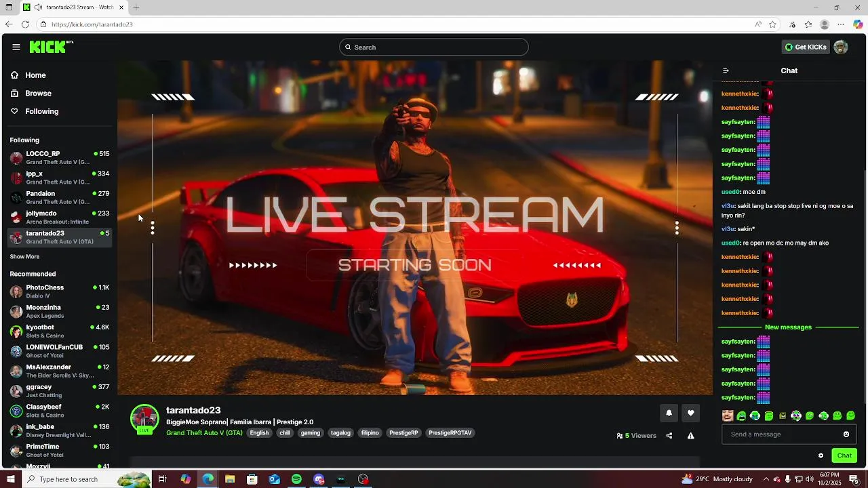Go back in browser
The height and width of the screenshot is (488, 868).
[8, 24]
